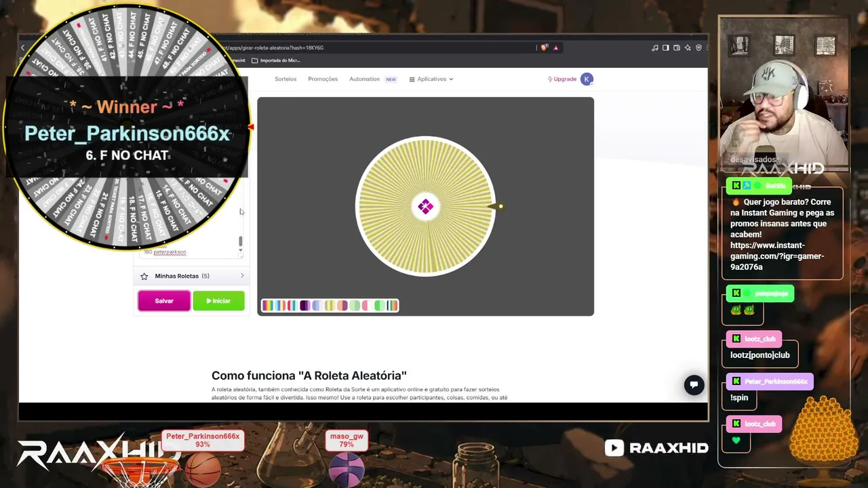Viewport: 868px width, 488px height.
Task: Click the Instant Gaming link in chat
Action: click(777, 256)
